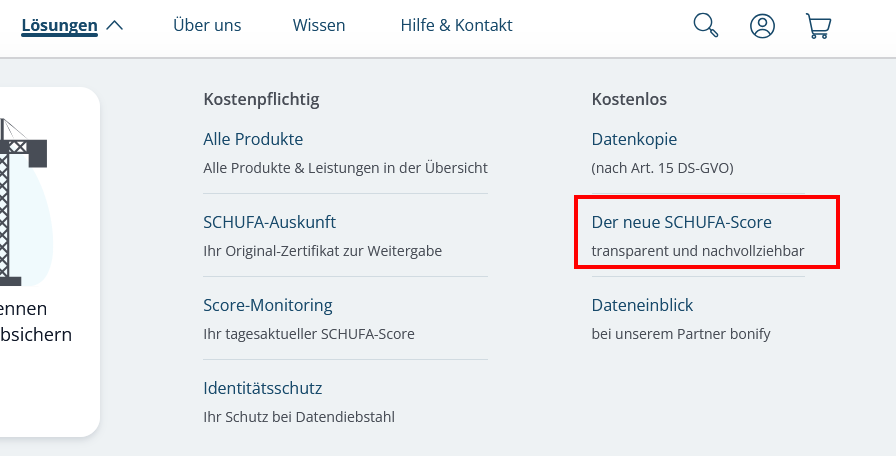Open the Identitätsschutz link
Screen dimensions: 896x456
click(x=263, y=388)
